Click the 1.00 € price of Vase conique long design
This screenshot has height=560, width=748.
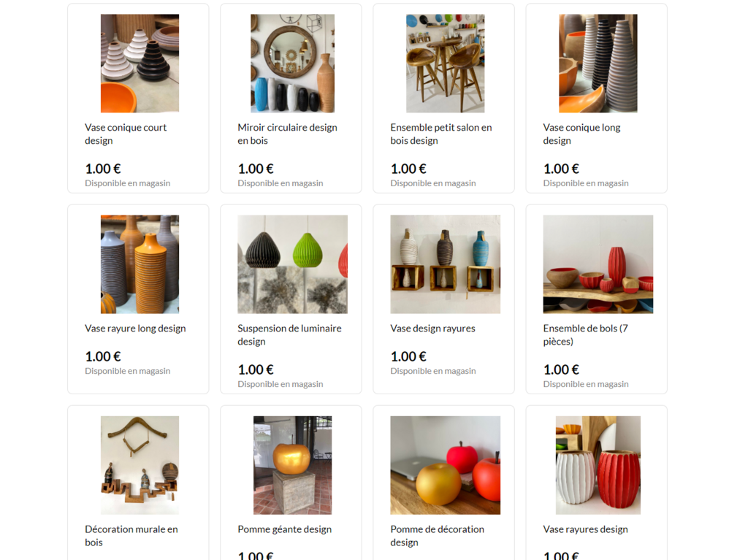561,169
